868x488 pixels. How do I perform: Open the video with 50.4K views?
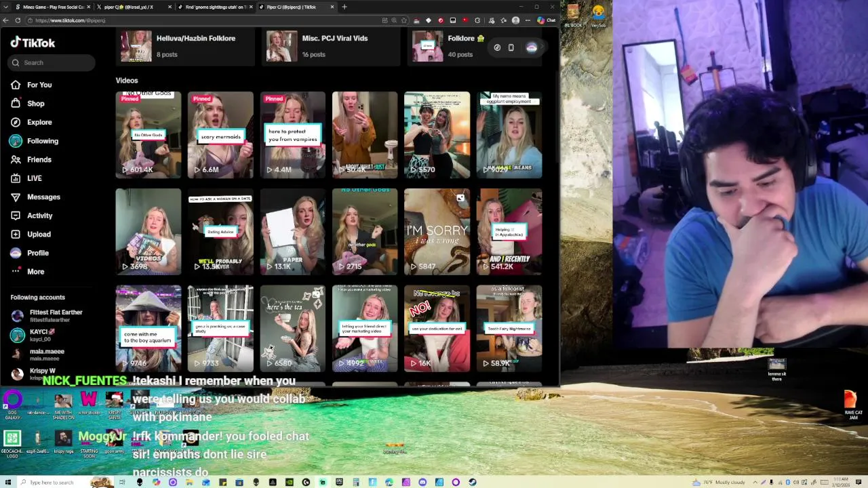pyautogui.click(x=365, y=135)
